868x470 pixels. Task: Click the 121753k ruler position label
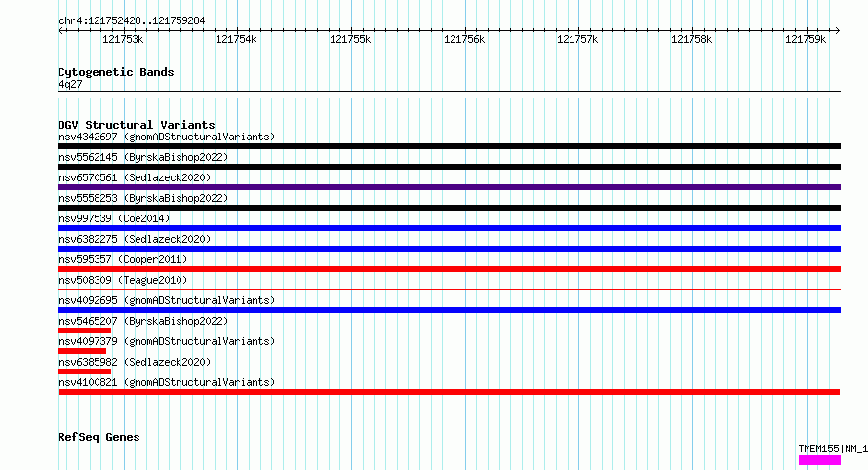click(x=123, y=39)
